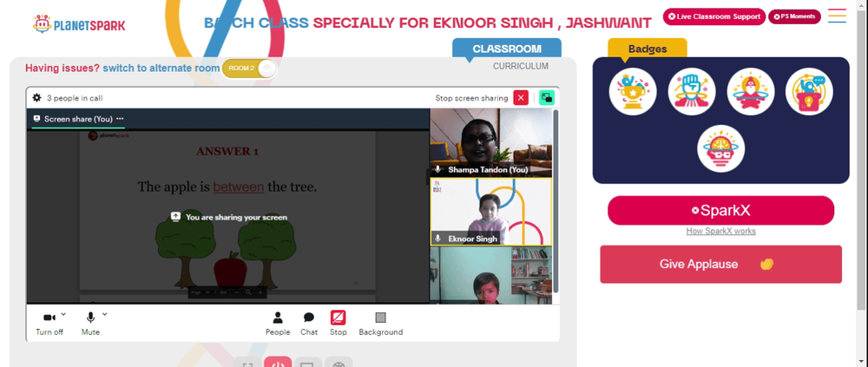Select the meditating wizard badge

(751, 91)
